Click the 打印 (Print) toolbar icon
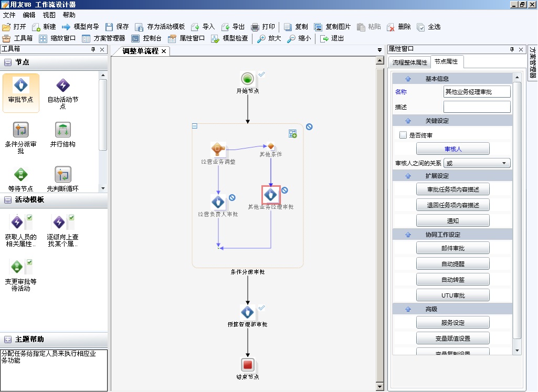The width and height of the screenshot is (538, 392). coord(255,27)
